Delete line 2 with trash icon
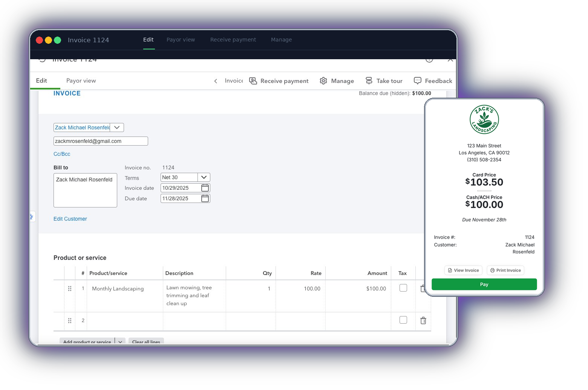 point(423,321)
